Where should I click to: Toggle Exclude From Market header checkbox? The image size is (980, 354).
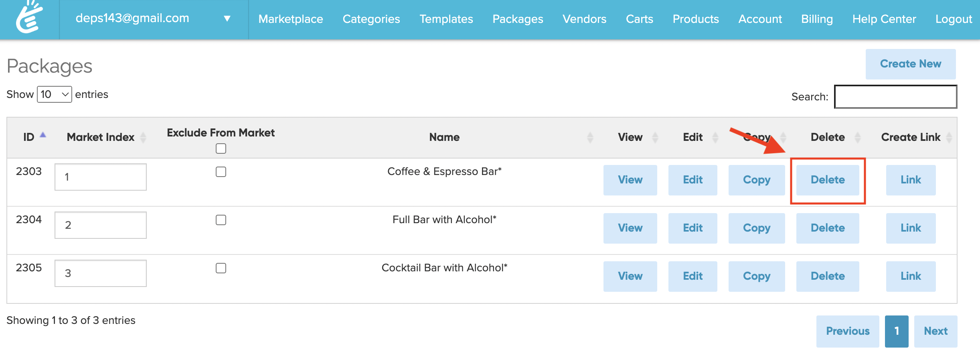[x=221, y=149]
